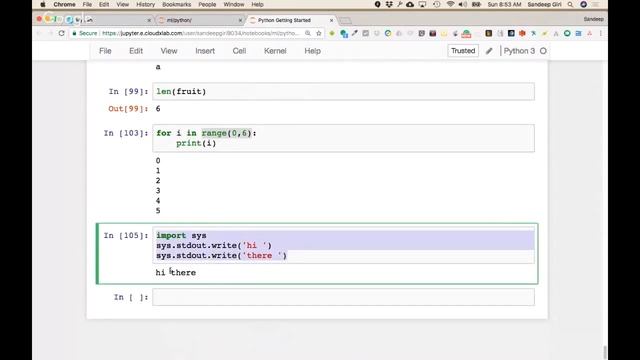The image size is (640, 360).
Task: Click the pencil edit icon
Action: (489, 51)
